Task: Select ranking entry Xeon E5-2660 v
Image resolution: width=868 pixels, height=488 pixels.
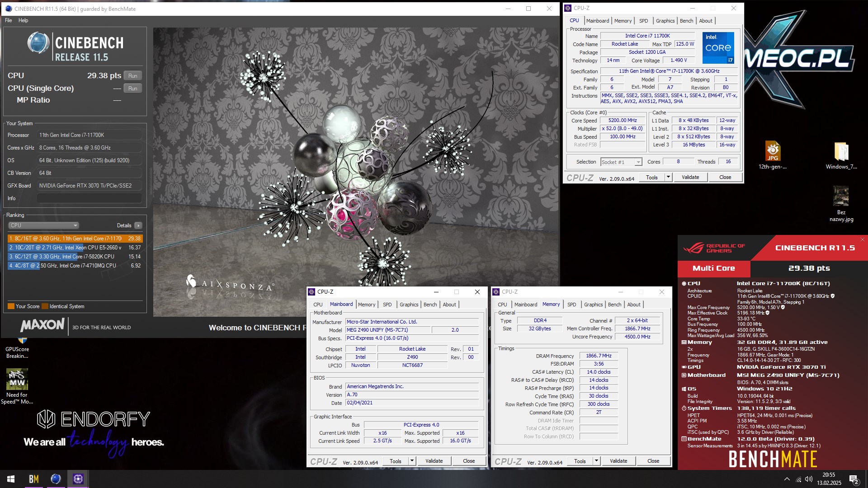Action: pos(75,248)
